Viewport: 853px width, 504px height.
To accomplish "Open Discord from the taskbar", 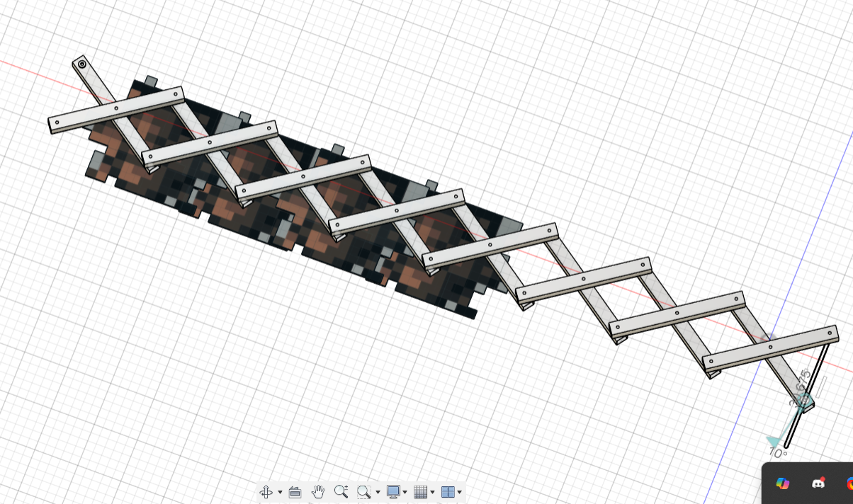I will 818,483.
